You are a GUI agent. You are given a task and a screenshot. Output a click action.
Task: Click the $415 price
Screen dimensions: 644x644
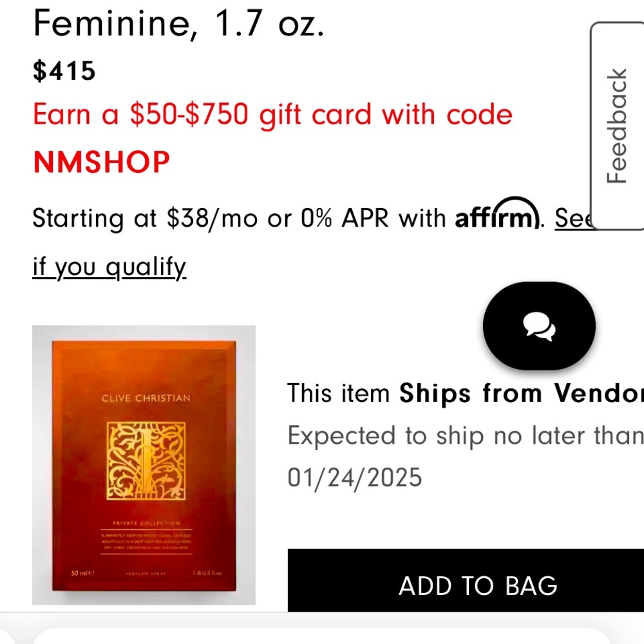tap(64, 71)
